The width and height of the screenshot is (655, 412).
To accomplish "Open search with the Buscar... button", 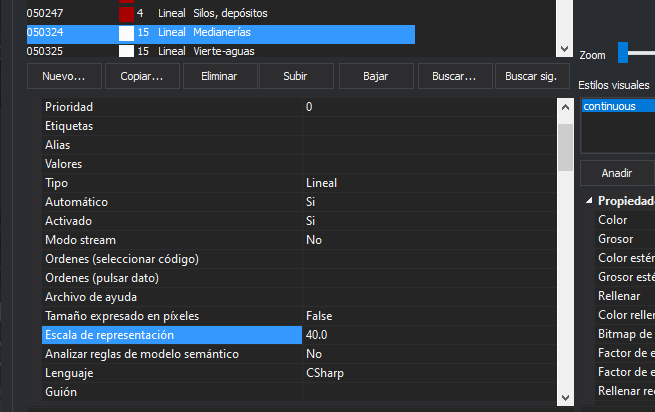I will [x=455, y=76].
